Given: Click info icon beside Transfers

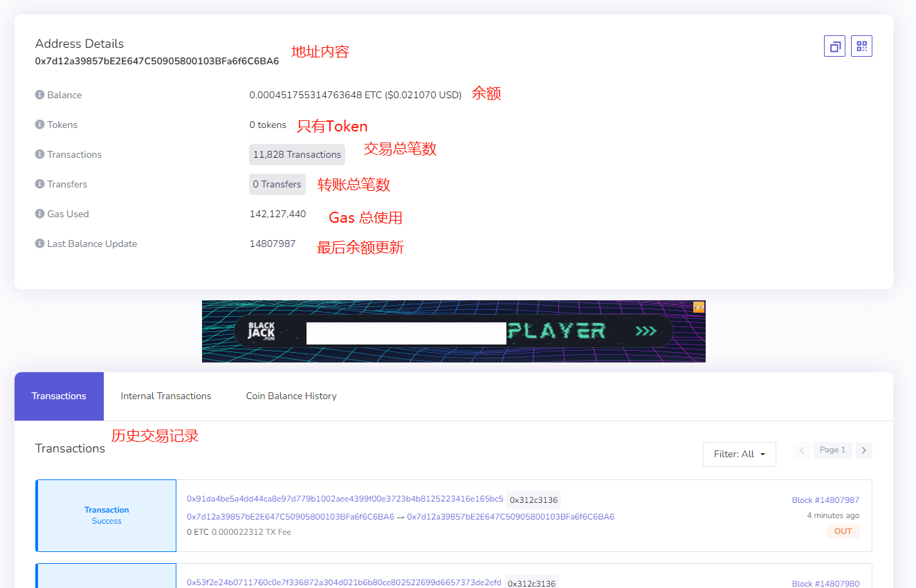Looking at the screenshot, I should click(x=39, y=184).
